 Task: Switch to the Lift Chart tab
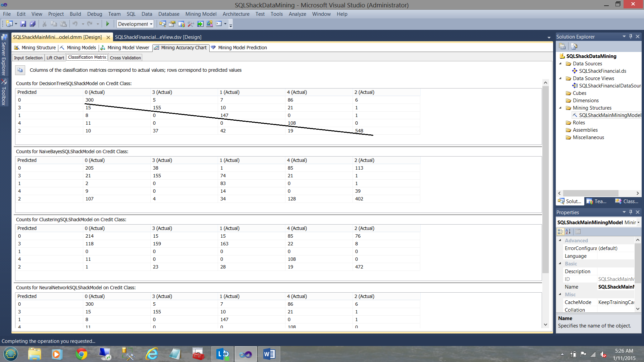pyautogui.click(x=55, y=58)
